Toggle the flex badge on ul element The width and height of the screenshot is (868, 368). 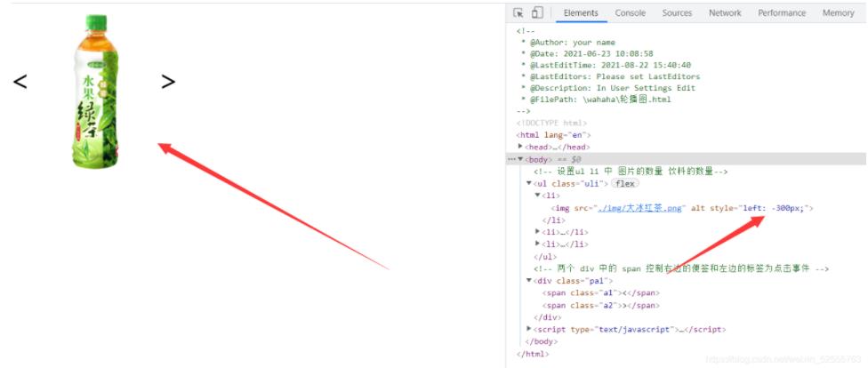pyautogui.click(x=625, y=183)
